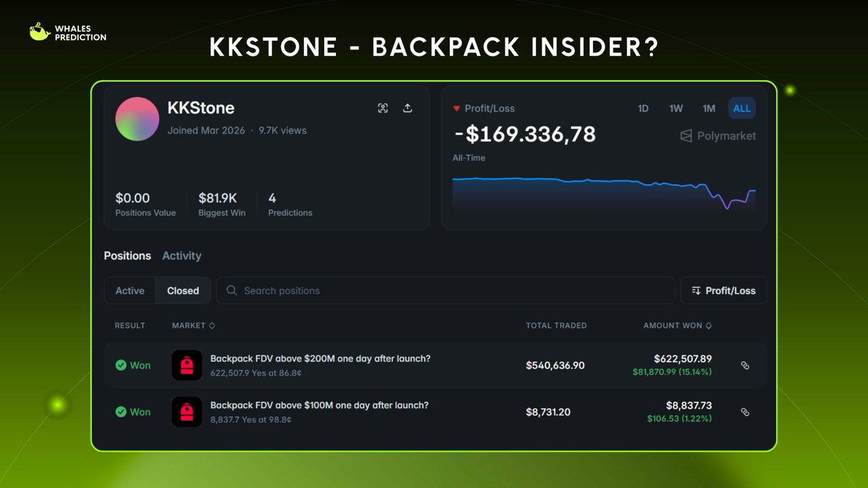The width and height of the screenshot is (868, 488).
Task: Click the green Won checkmark in $200M row
Action: pyautogui.click(x=121, y=365)
